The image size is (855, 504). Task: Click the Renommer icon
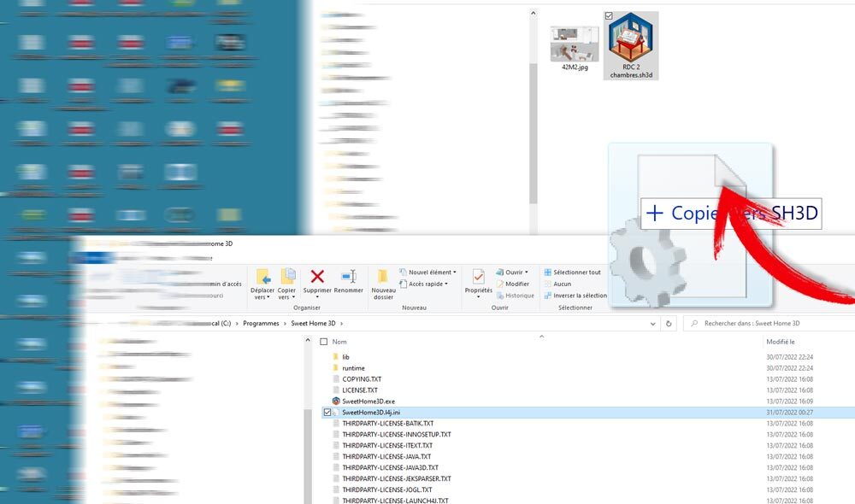pyautogui.click(x=349, y=276)
